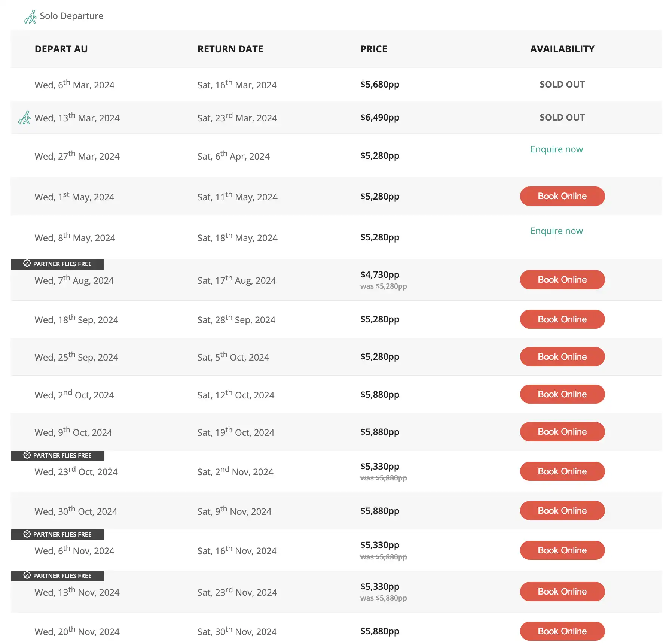Click solo traveller icon beside 13th Mar departure
The width and height of the screenshot is (663, 644).
click(24, 118)
